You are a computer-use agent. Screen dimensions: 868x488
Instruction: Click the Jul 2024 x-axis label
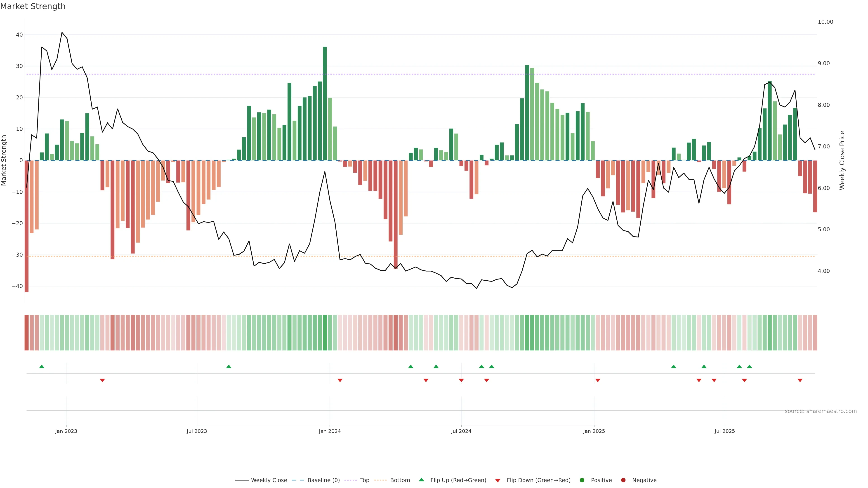tap(461, 431)
